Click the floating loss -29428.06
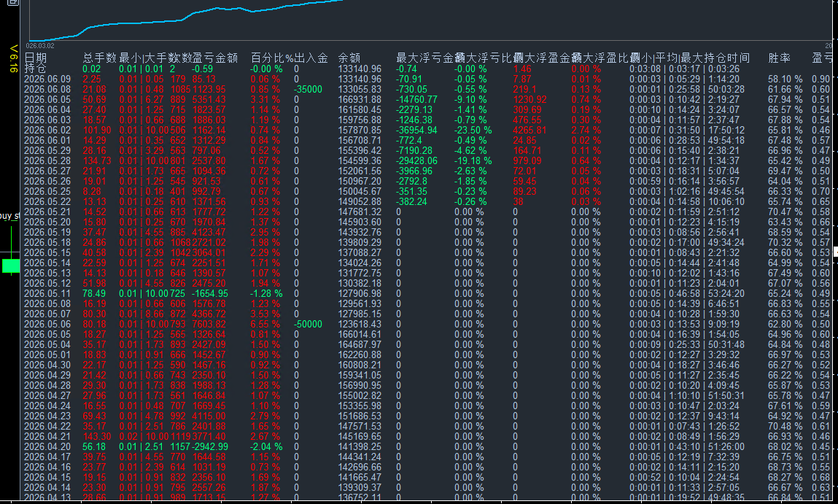 (416, 161)
